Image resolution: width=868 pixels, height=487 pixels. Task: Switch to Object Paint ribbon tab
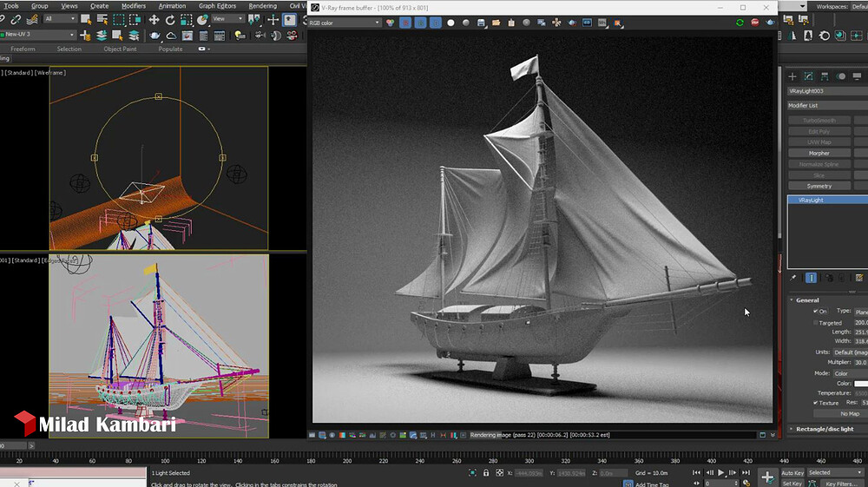coord(120,49)
